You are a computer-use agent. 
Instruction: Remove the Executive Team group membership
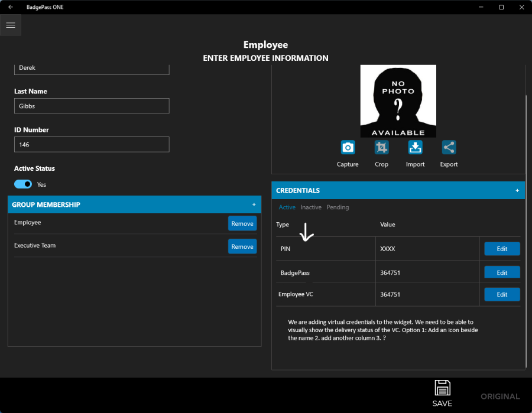tap(242, 246)
